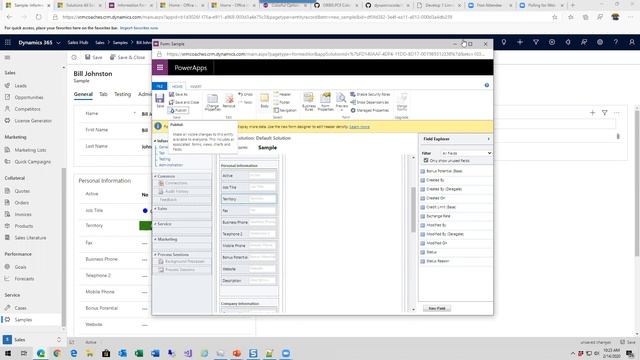Open Business Rules from the ribbon
640x360 pixels.
[309, 102]
